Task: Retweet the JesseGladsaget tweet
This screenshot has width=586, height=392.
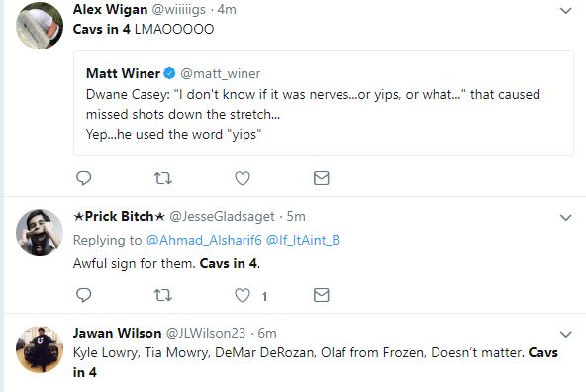Action: pos(163,295)
